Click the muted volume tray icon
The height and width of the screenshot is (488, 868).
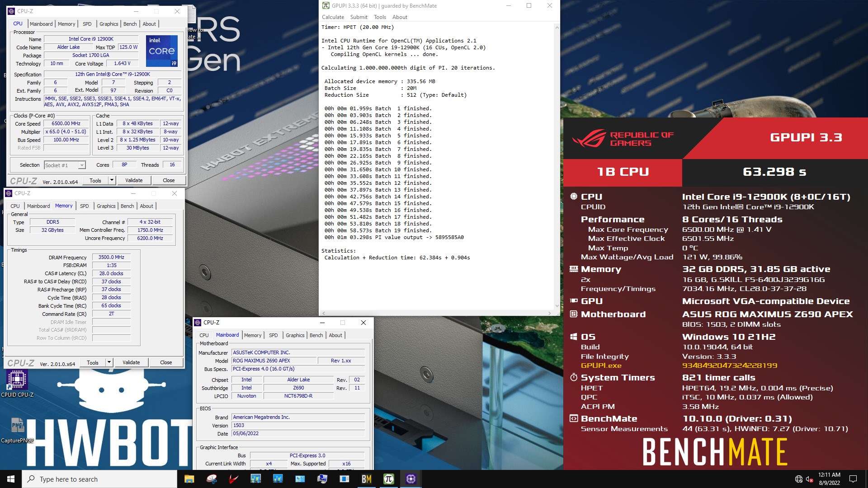(x=810, y=479)
